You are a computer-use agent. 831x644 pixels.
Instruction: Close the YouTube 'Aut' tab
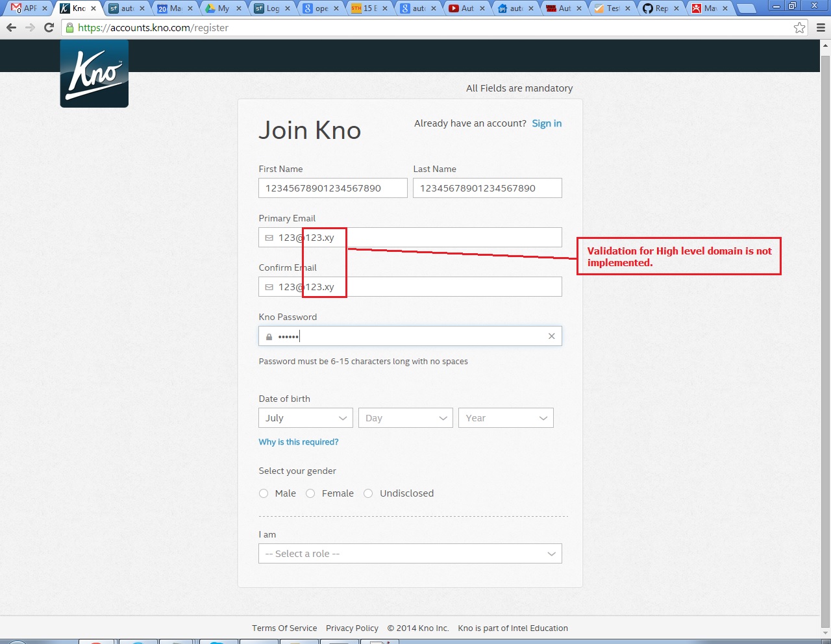(x=482, y=8)
